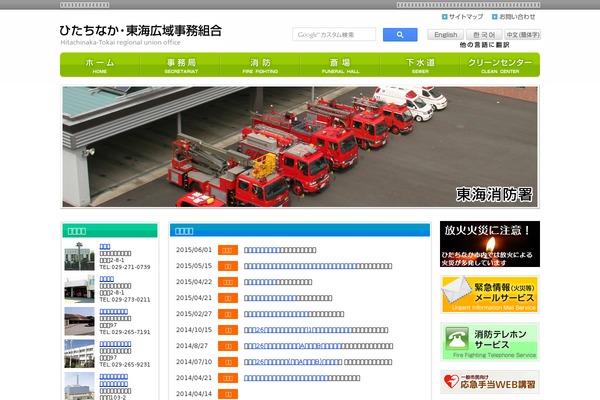The width and height of the screenshot is (600, 400).
Task: Open the 斎場 FUNERAL HALL menu
Action: 340,65
